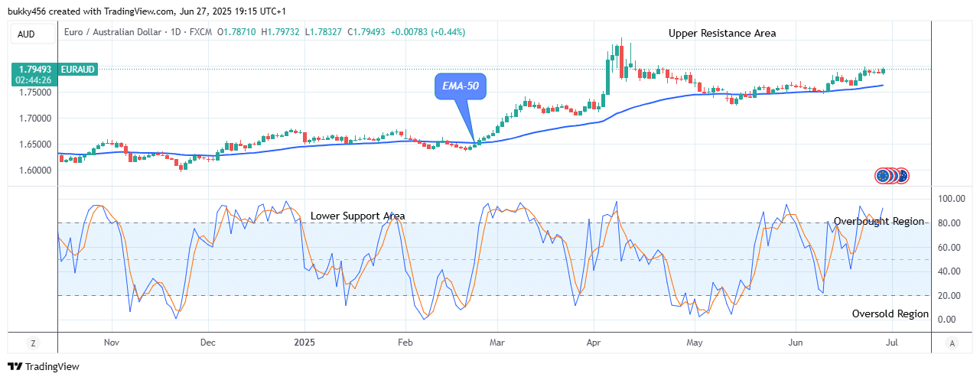The height and width of the screenshot is (380, 980).
Task: Click the FXCM source label in legend
Action: 201,32
